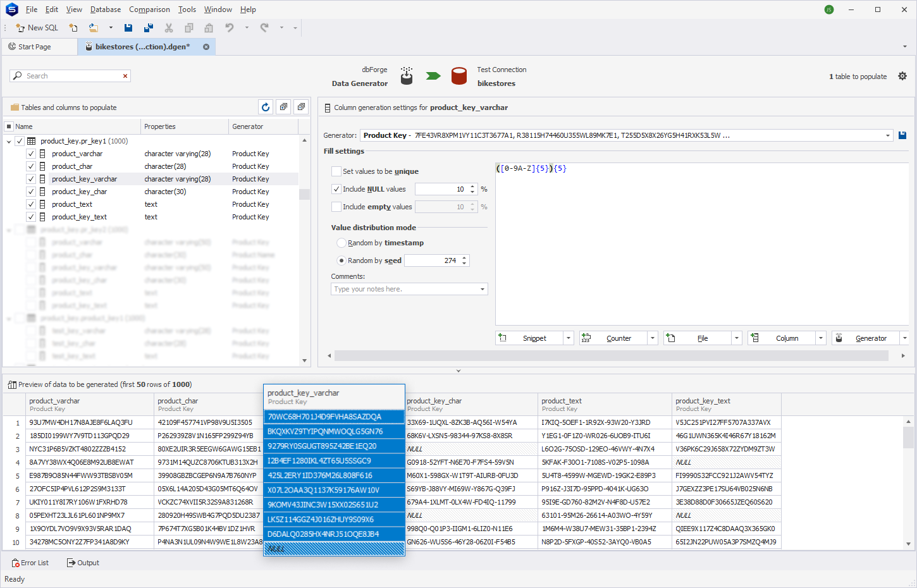
Task: Click the horizontal scrollbar under settings panel
Action: pyautogui.click(x=611, y=356)
